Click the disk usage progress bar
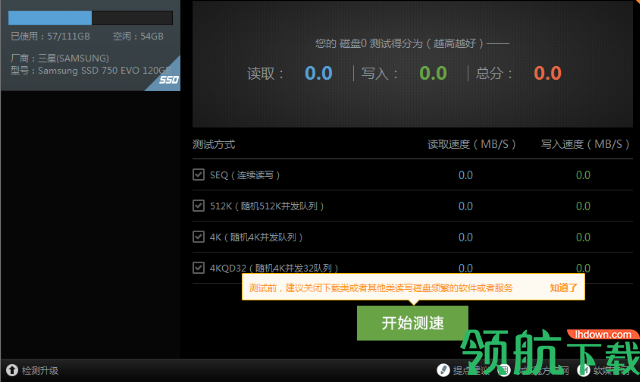Screen dimensions: 640x382 (90, 18)
